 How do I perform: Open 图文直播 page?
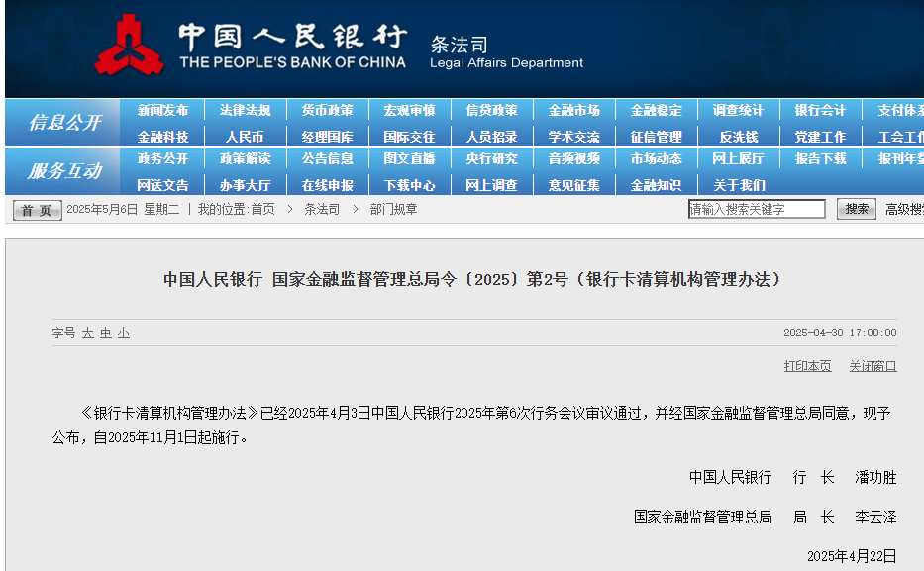pyautogui.click(x=410, y=158)
